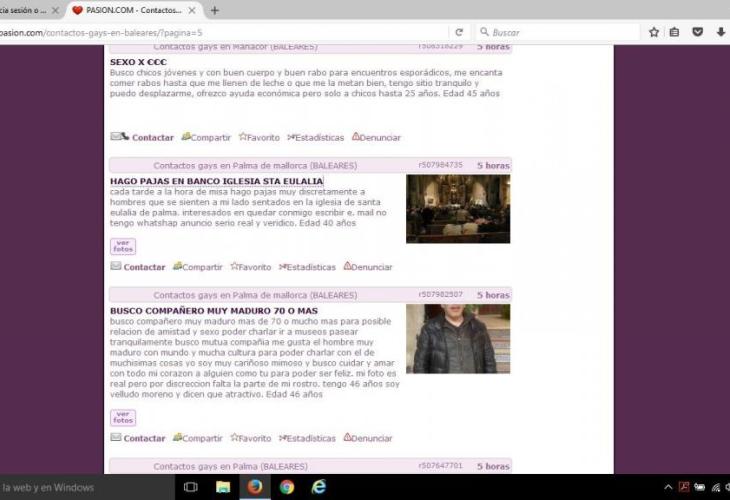The image size is (730, 500).
Task: Click the Buscar search field
Action: coord(560,32)
